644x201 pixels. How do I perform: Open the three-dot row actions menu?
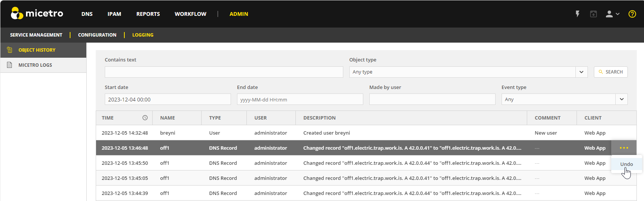tap(624, 148)
